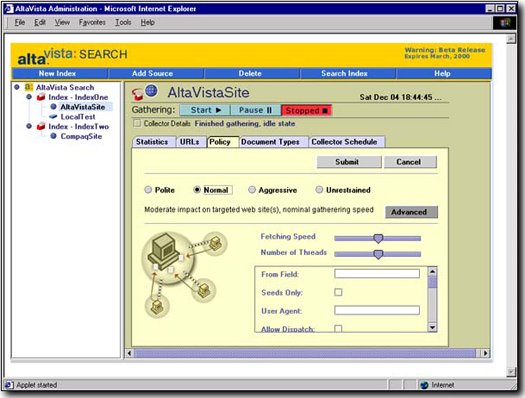Click the IE icon in the title bar
The width and height of the screenshot is (525, 398).
pos(9,9)
